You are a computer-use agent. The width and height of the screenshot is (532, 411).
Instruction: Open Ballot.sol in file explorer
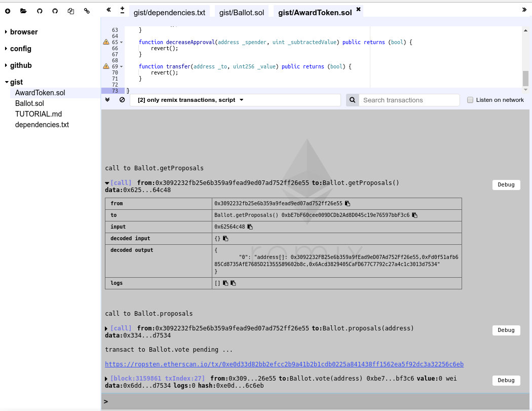tap(29, 103)
